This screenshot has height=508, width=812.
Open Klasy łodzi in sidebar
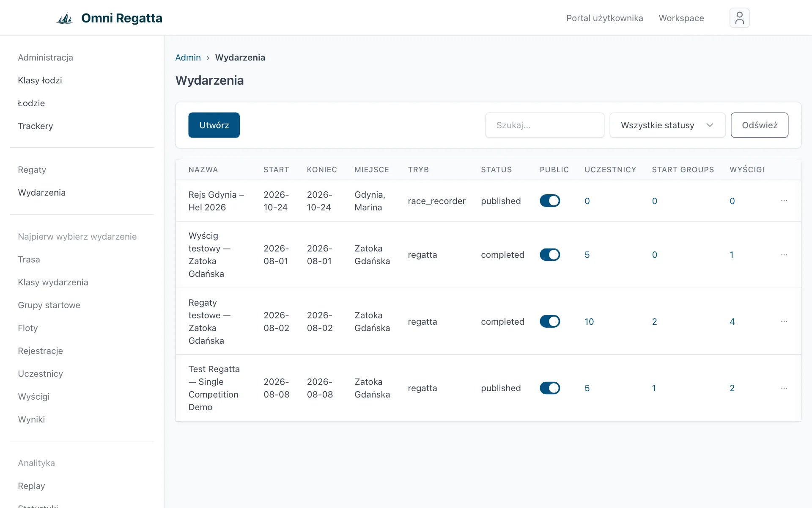(40, 80)
